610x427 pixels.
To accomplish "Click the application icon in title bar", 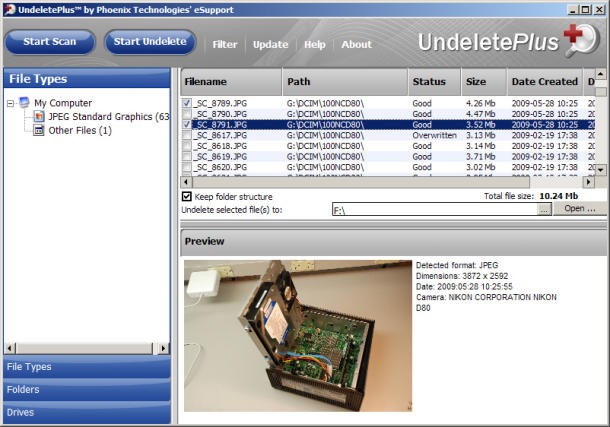I will (x=9, y=9).
